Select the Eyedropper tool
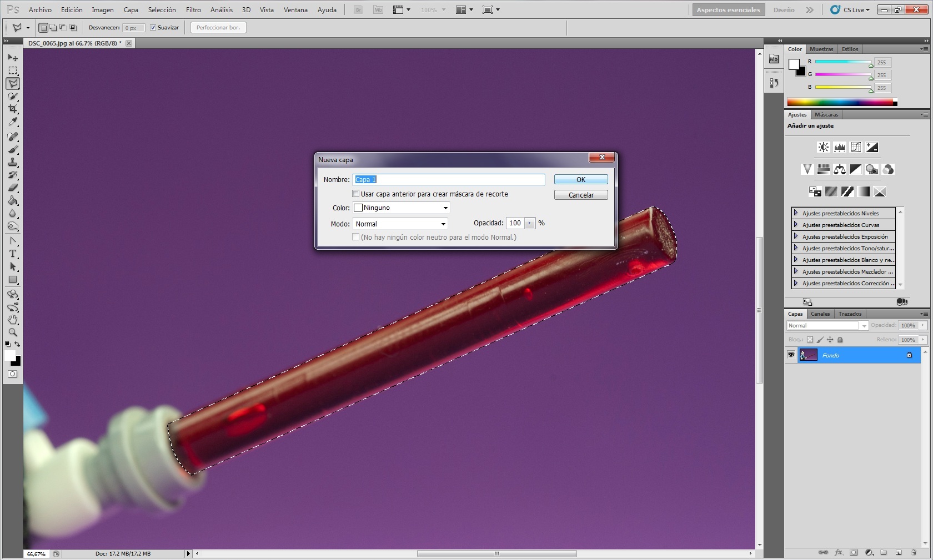Screen dimensions: 933x560 coord(13,122)
